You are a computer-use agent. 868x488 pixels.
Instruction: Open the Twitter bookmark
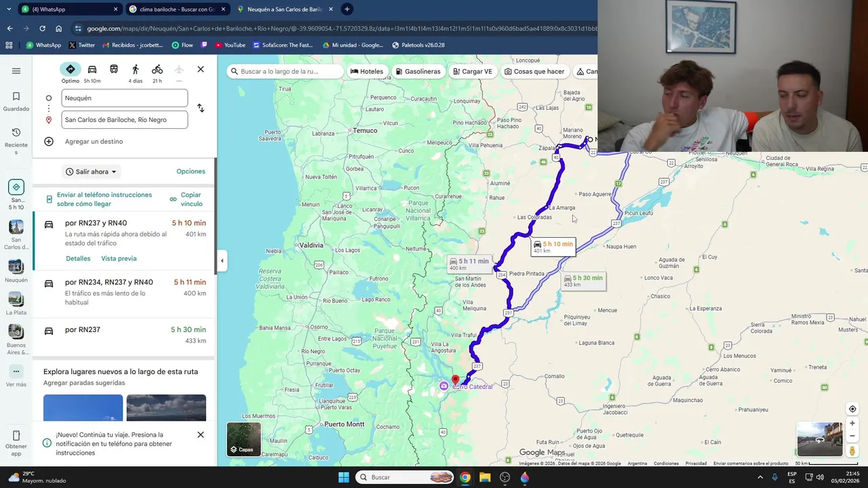click(82, 45)
